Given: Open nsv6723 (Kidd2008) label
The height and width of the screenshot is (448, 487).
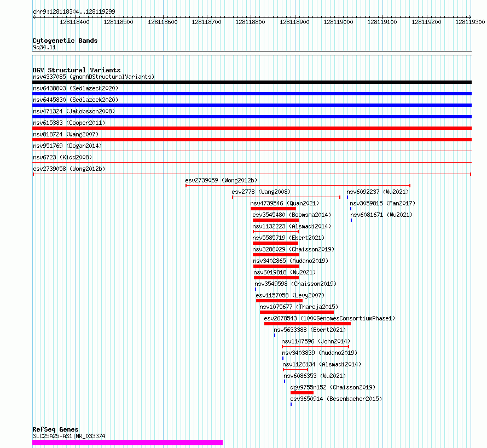Looking at the screenshot, I should 62,157.
